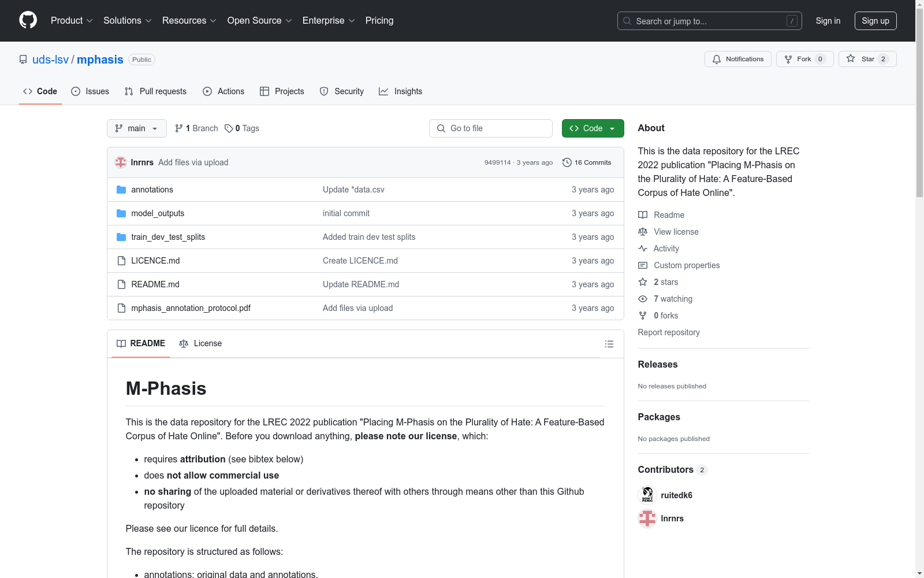
Task: Open the Packages heading link
Action: point(659,417)
